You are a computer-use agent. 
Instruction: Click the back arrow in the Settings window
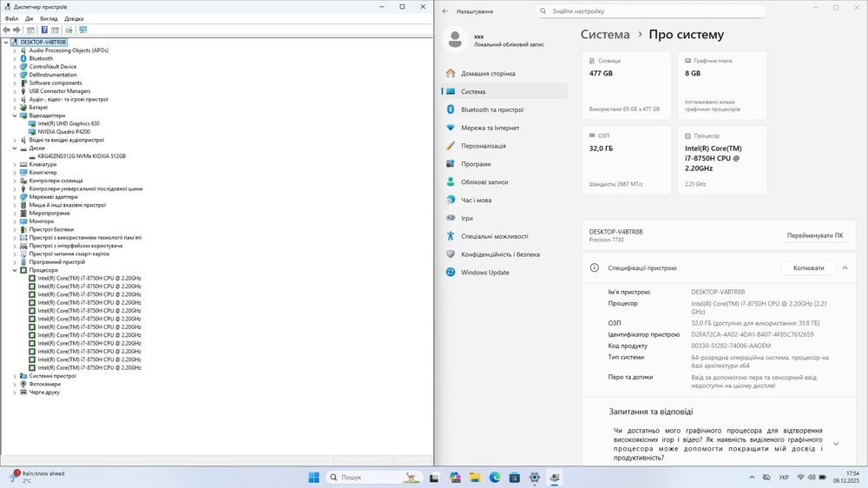coord(445,11)
